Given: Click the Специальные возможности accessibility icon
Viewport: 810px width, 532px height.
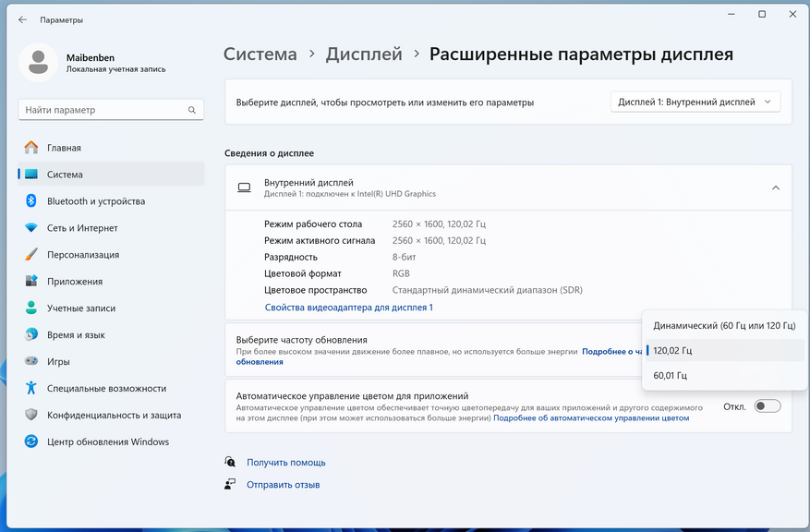Looking at the screenshot, I should [31, 388].
